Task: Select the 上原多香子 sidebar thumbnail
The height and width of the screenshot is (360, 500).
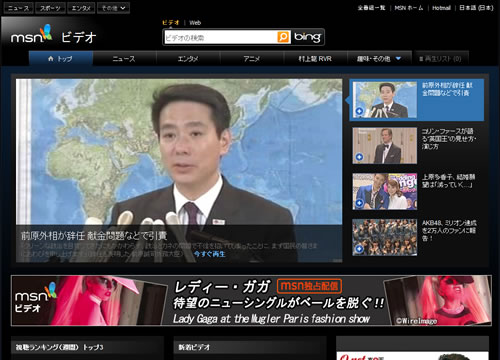Action: [385, 191]
